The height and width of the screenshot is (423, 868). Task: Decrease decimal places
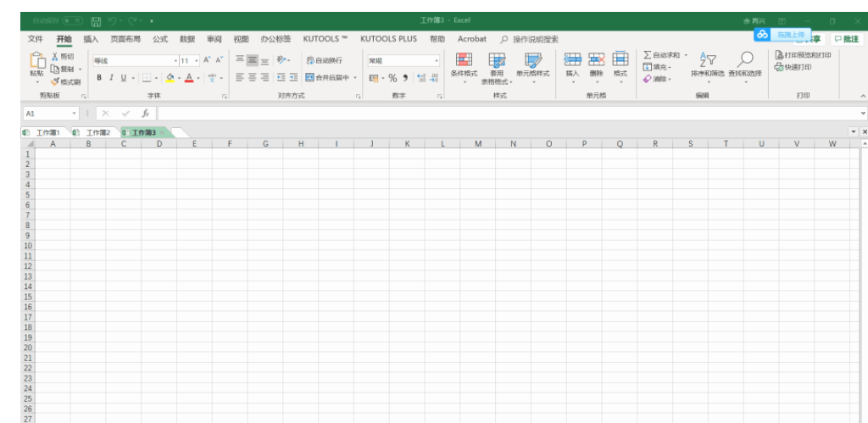434,78
